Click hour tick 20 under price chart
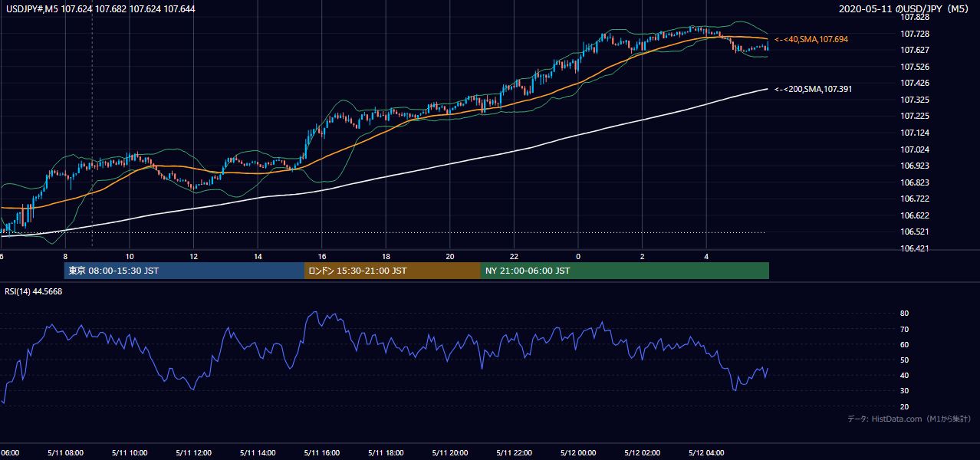Image resolution: width=980 pixels, height=460 pixels. [450, 257]
